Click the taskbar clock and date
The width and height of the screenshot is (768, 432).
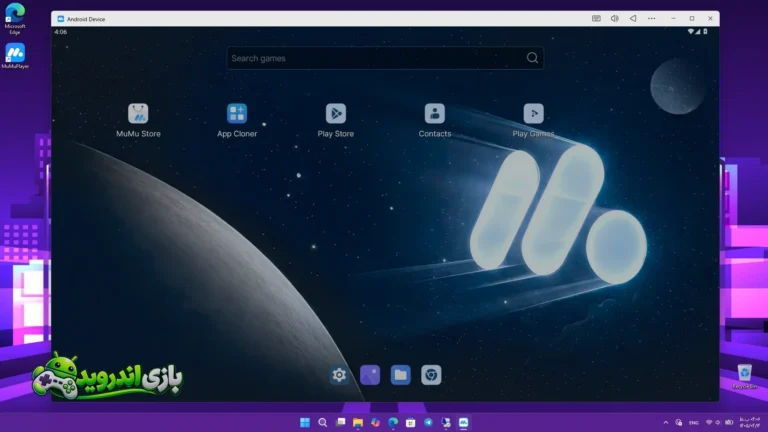(749, 422)
